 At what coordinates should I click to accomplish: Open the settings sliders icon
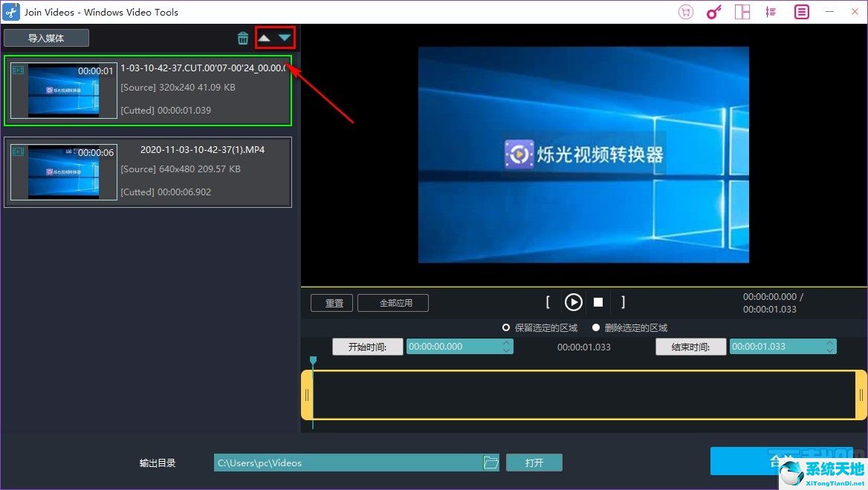click(771, 12)
